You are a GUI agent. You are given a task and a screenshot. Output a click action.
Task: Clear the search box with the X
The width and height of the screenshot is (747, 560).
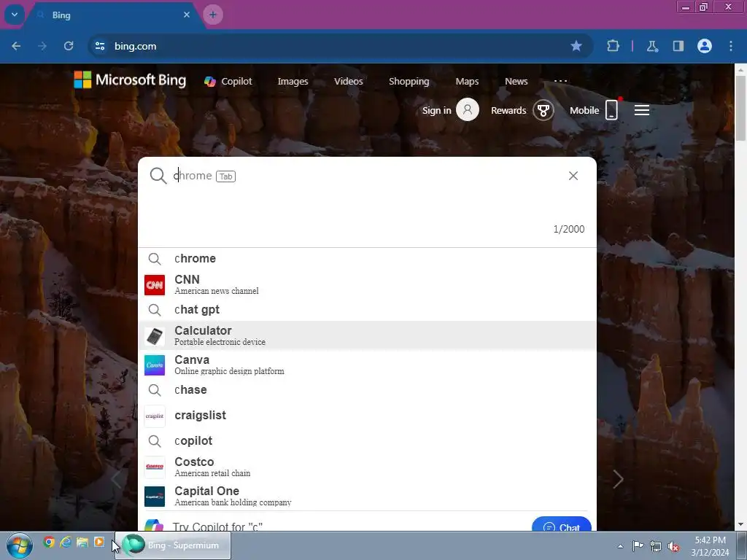click(x=573, y=176)
